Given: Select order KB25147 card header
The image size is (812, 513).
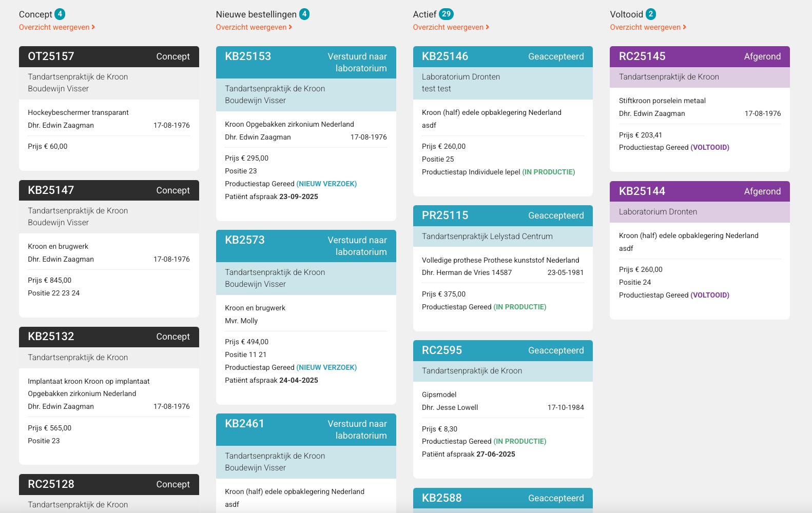Looking at the screenshot, I should 109,190.
